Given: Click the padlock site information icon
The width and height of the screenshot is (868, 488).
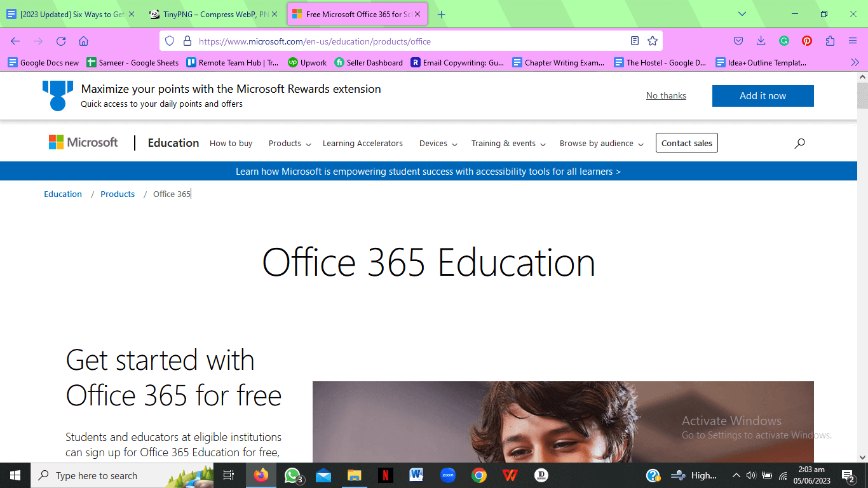Looking at the screenshot, I should [x=187, y=41].
